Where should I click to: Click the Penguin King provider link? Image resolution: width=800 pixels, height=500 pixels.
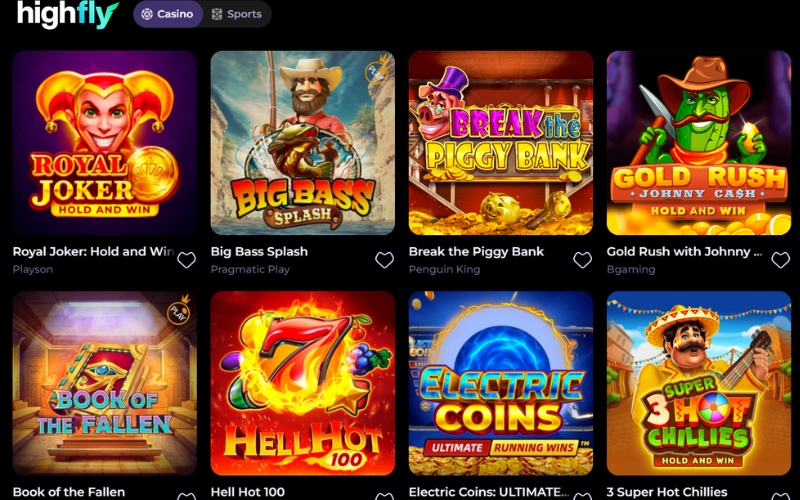pyautogui.click(x=444, y=270)
